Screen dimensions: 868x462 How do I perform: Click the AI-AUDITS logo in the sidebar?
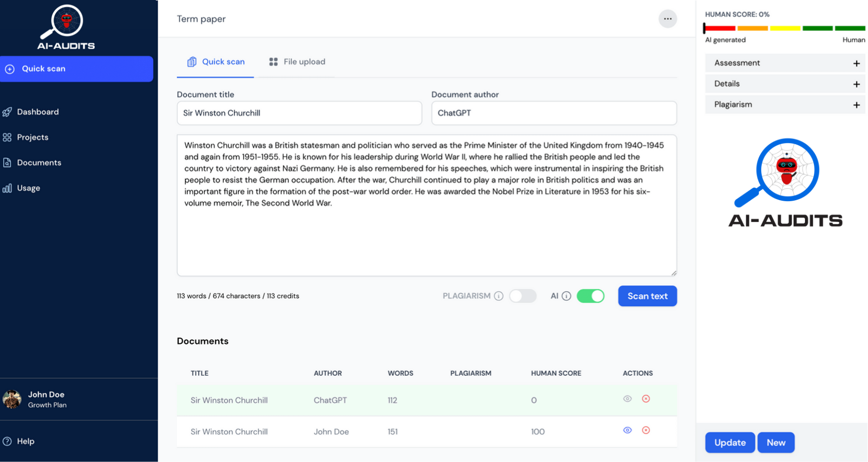(x=66, y=27)
